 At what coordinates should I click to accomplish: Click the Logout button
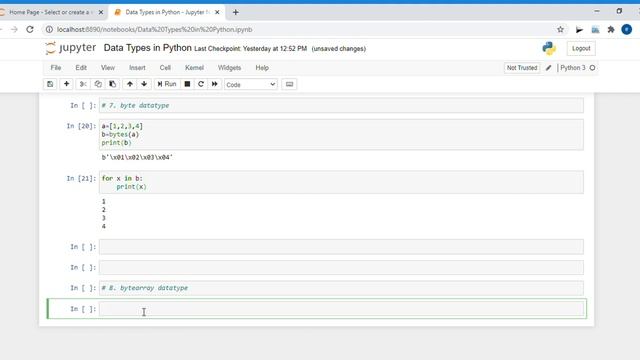click(581, 48)
